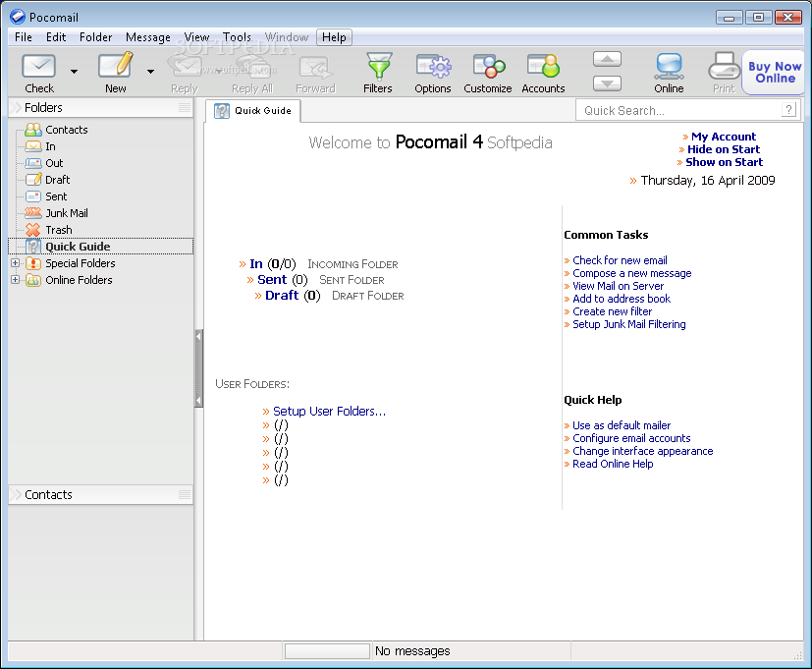Click the Reply toolbar icon
The width and height of the screenshot is (812, 669).
click(x=185, y=67)
